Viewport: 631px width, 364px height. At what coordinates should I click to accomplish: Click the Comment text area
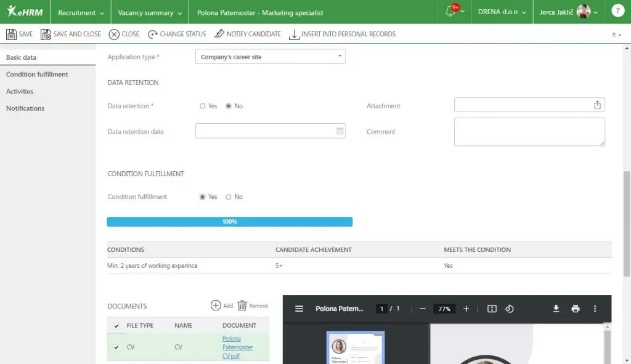529,132
